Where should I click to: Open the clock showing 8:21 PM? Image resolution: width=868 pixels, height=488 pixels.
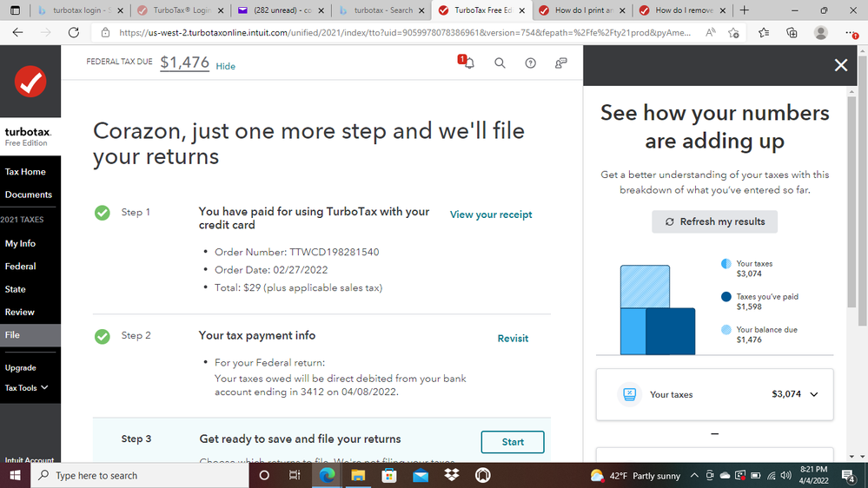pos(814,475)
